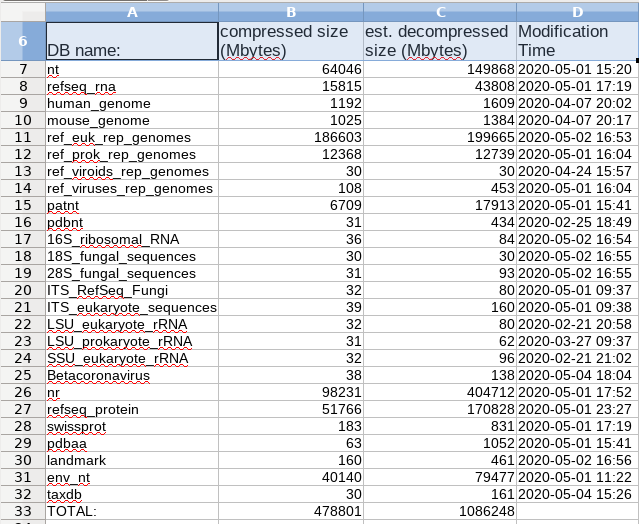
Task: Click the "DB name:" header cell
Action: pos(131,41)
